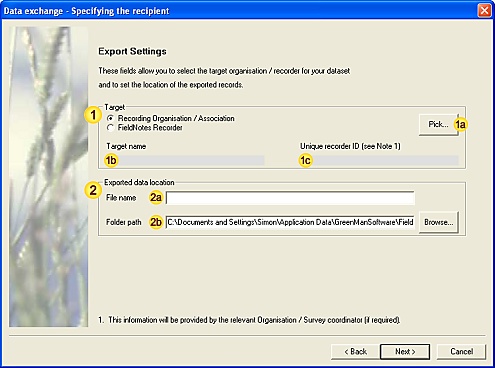Click the 'Exported data location' group title

coord(139,182)
